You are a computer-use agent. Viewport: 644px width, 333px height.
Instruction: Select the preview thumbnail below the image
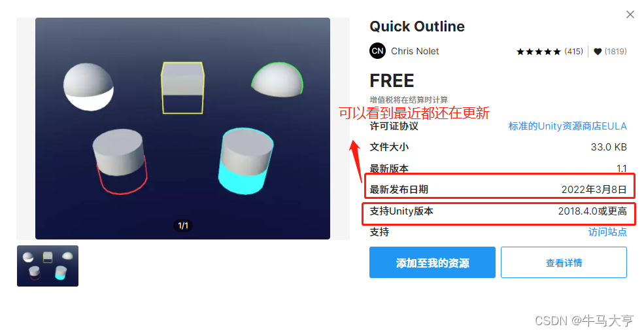[x=48, y=266]
